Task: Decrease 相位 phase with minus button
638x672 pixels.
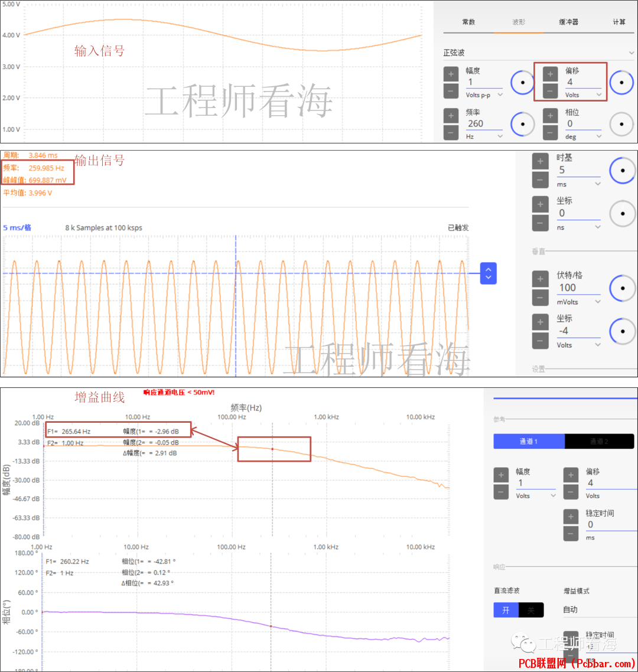Action: (x=550, y=132)
